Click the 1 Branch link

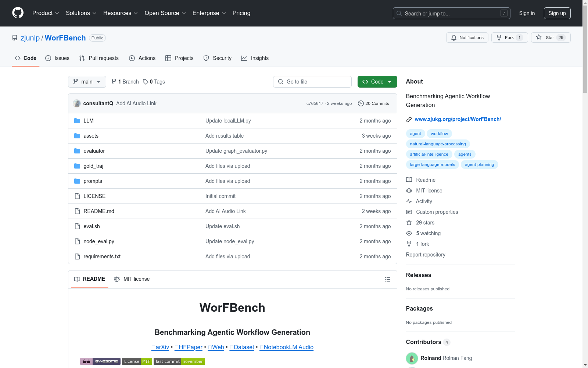(125, 82)
